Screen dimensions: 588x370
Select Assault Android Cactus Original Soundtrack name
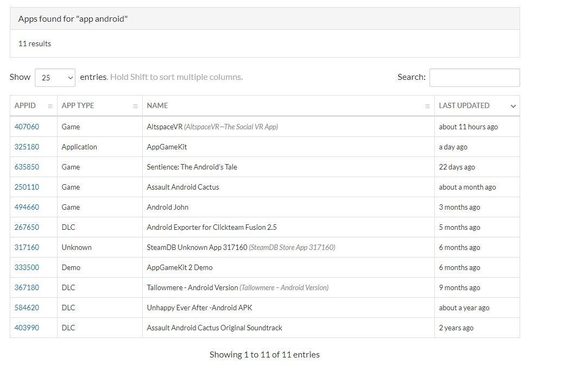pyautogui.click(x=214, y=328)
